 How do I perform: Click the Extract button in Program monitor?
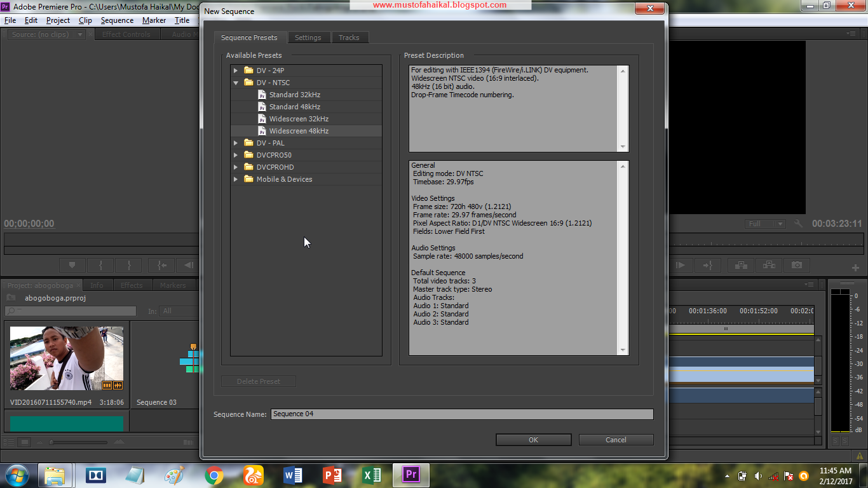[769, 265]
